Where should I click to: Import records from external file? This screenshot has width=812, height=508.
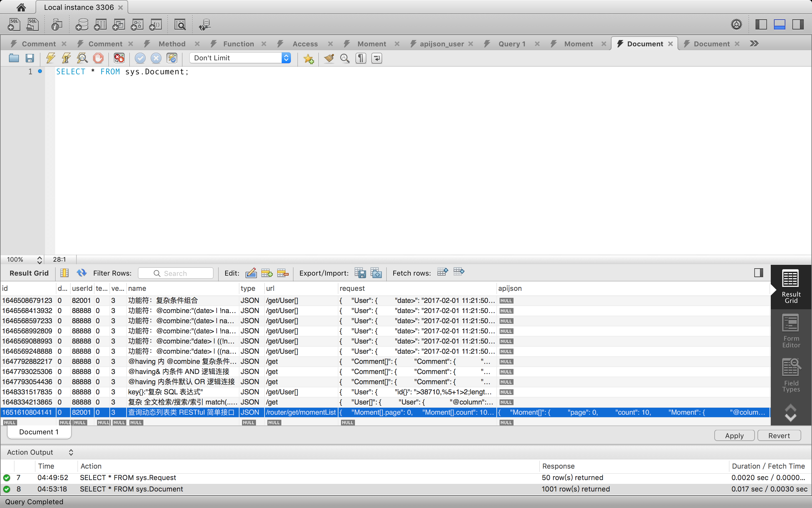pos(376,273)
